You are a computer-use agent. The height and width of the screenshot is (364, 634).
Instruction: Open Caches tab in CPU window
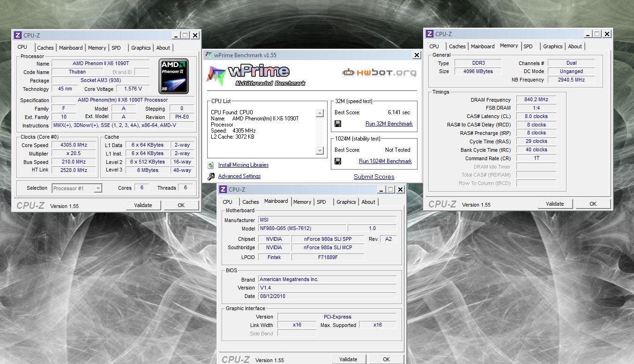pyautogui.click(x=45, y=48)
